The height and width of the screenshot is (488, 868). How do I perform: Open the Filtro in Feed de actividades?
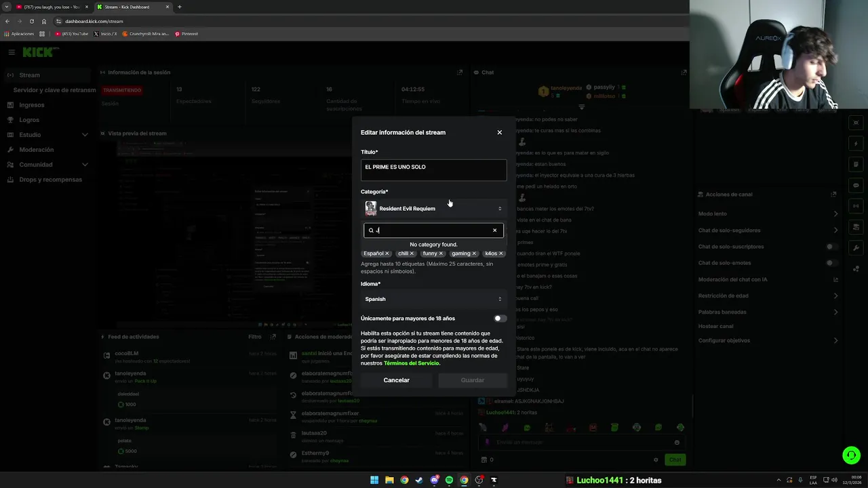coord(255,337)
